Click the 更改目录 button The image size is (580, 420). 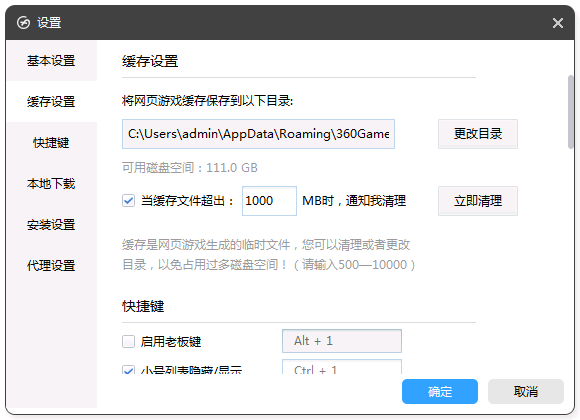click(478, 134)
